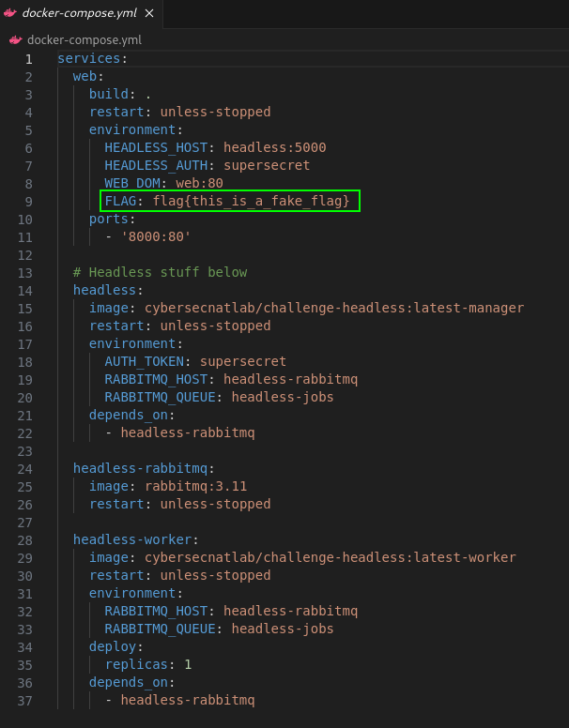
Task: Click the 'headless' service key on line 14
Action: [104, 290]
